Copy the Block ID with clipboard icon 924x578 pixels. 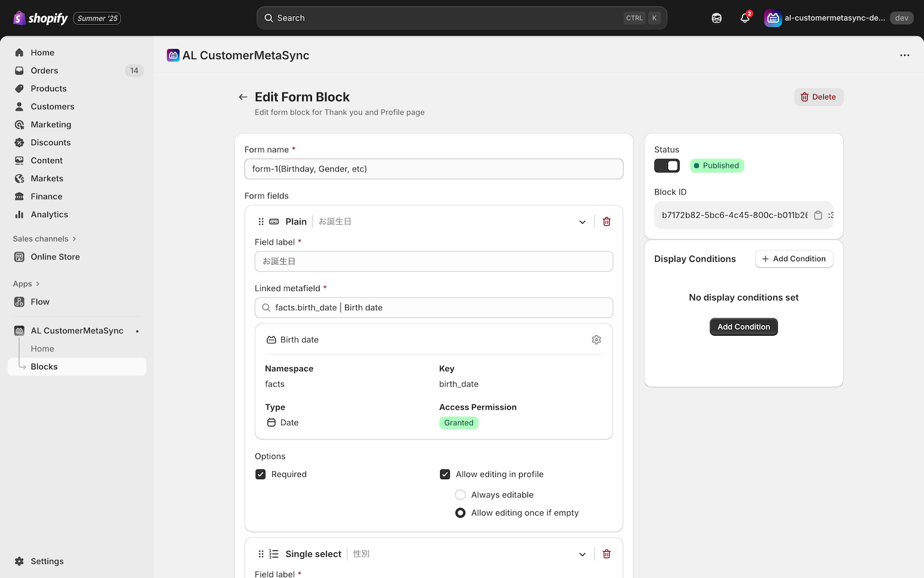(x=818, y=215)
